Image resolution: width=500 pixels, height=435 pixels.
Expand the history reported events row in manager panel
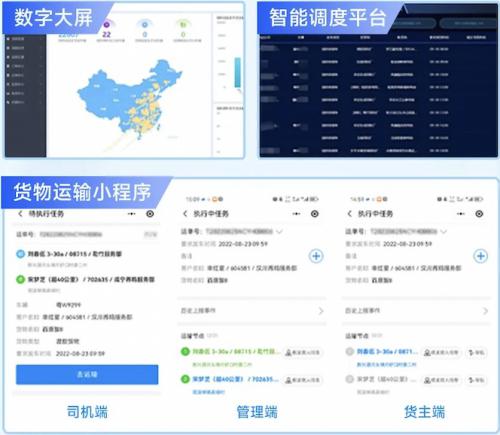pyautogui.click(x=252, y=311)
